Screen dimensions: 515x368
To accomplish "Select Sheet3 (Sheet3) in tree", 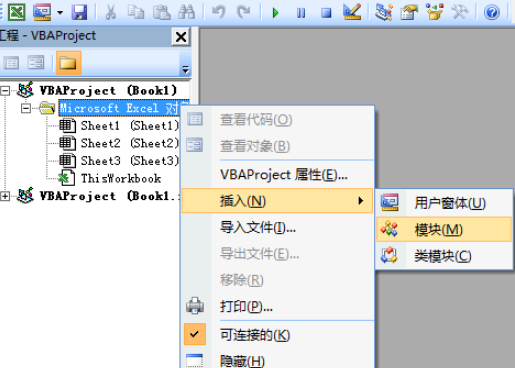I will [130, 161].
